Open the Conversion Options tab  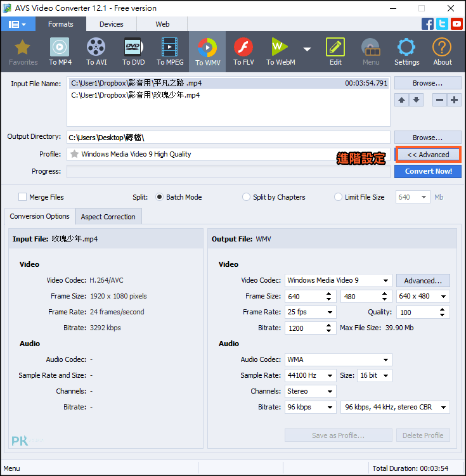(40, 216)
